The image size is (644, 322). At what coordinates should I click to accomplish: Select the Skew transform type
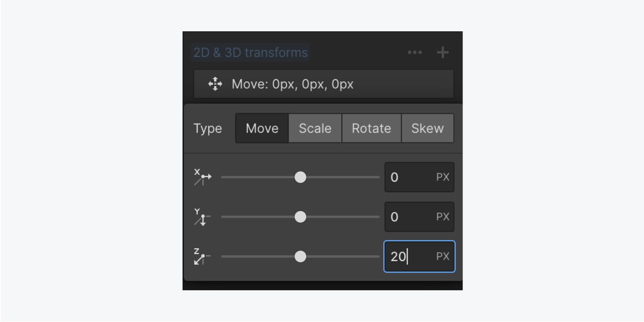(x=427, y=128)
